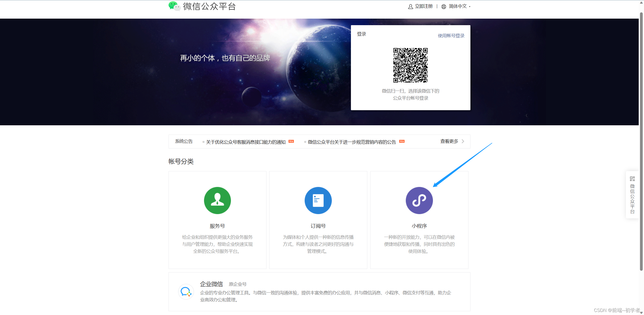Click the 企业微信 description paragraph
This screenshot has height=315, width=644.
pos(326,296)
